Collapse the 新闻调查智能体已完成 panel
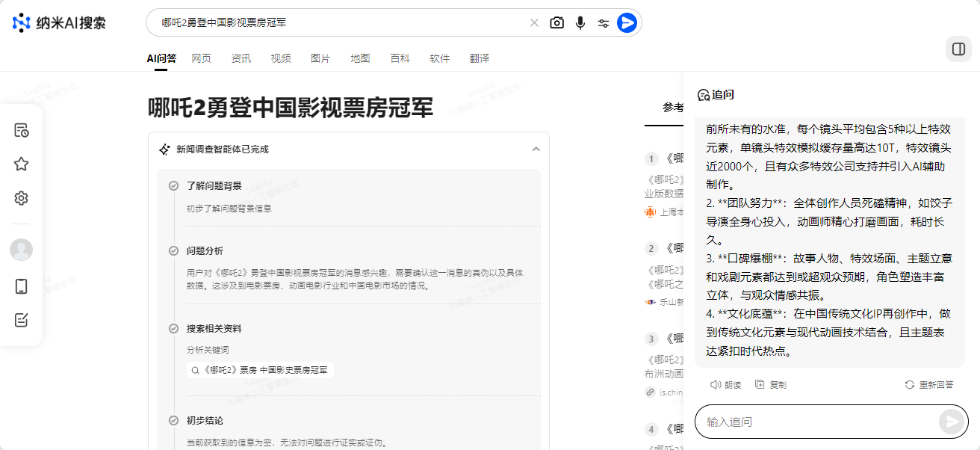 pos(536,149)
